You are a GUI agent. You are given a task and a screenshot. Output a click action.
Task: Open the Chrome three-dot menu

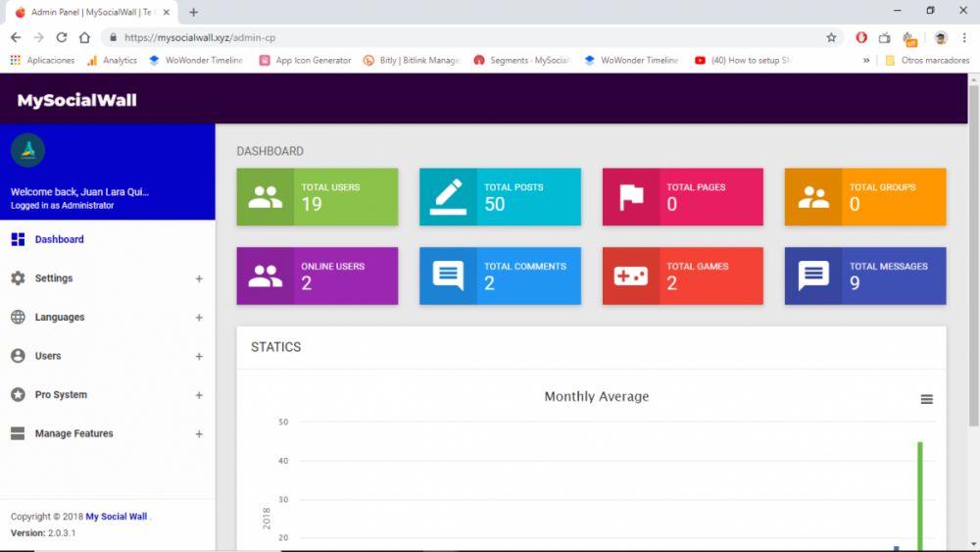[964, 37]
